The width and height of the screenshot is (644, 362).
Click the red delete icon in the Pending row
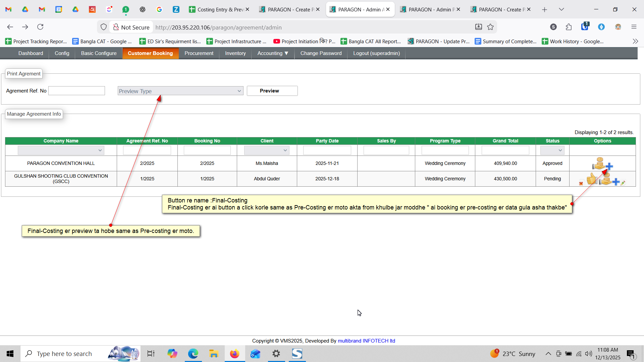point(581,183)
